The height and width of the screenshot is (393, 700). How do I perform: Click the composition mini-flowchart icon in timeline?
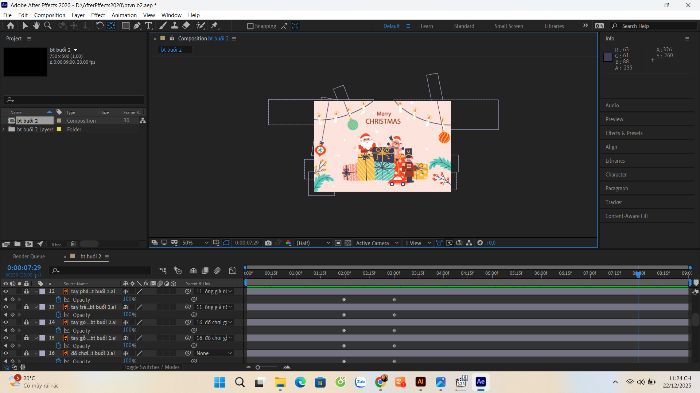click(x=163, y=271)
